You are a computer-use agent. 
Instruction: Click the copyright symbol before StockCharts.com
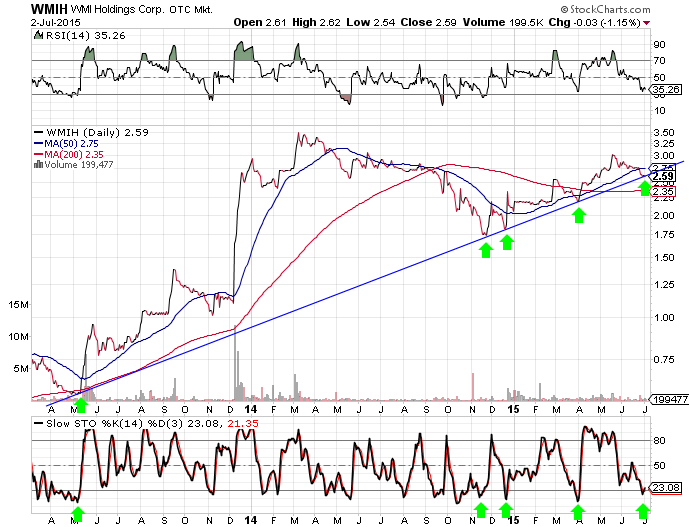pyautogui.click(x=564, y=9)
